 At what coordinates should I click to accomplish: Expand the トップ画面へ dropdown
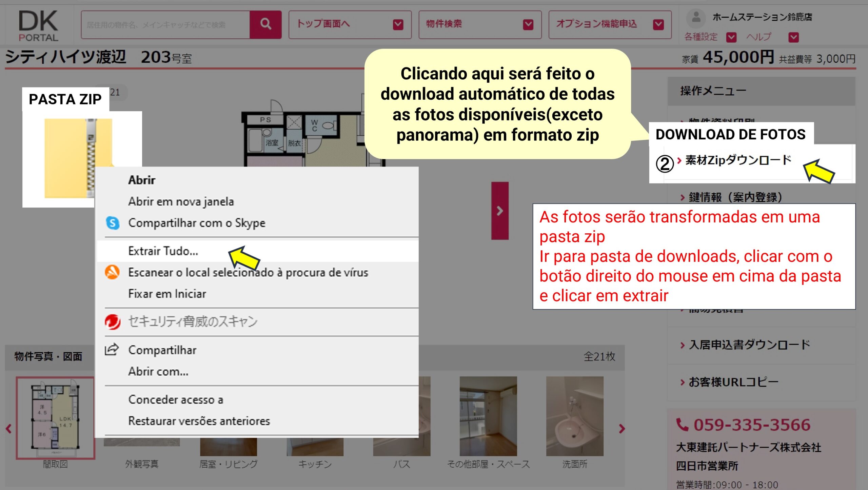pyautogui.click(x=398, y=24)
